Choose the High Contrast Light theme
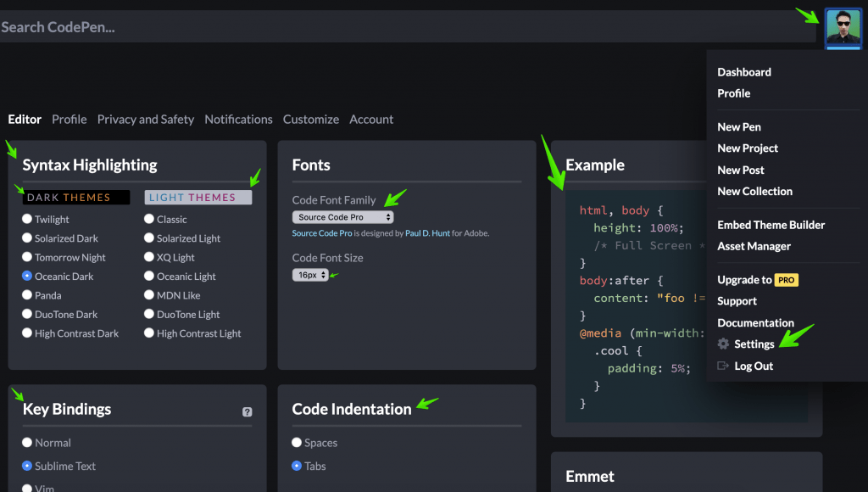868x492 pixels. (149, 333)
